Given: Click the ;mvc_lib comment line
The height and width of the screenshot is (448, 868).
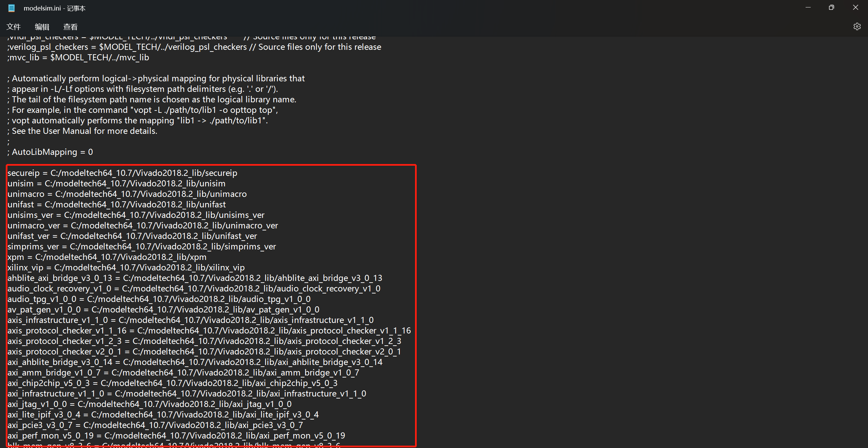Looking at the screenshot, I should point(78,58).
